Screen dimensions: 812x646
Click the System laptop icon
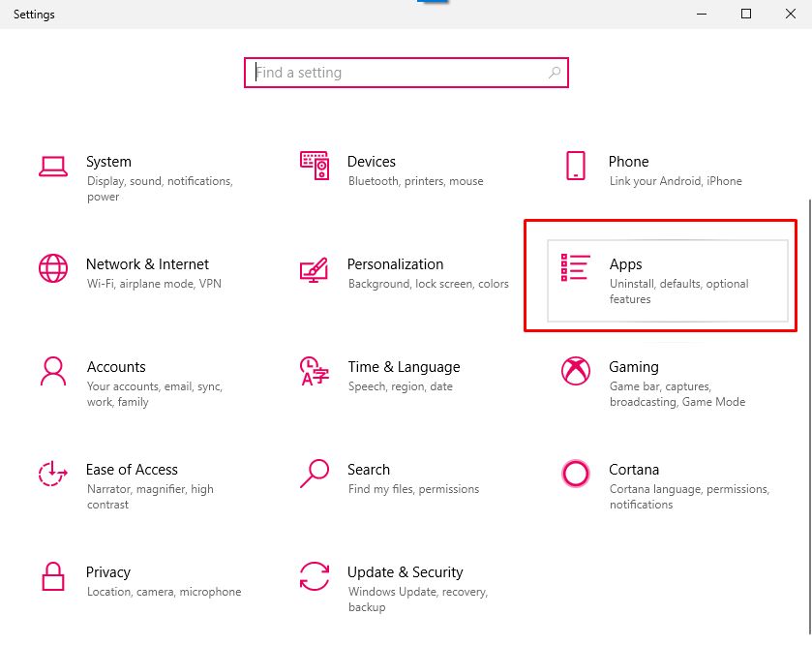pos(53,167)
